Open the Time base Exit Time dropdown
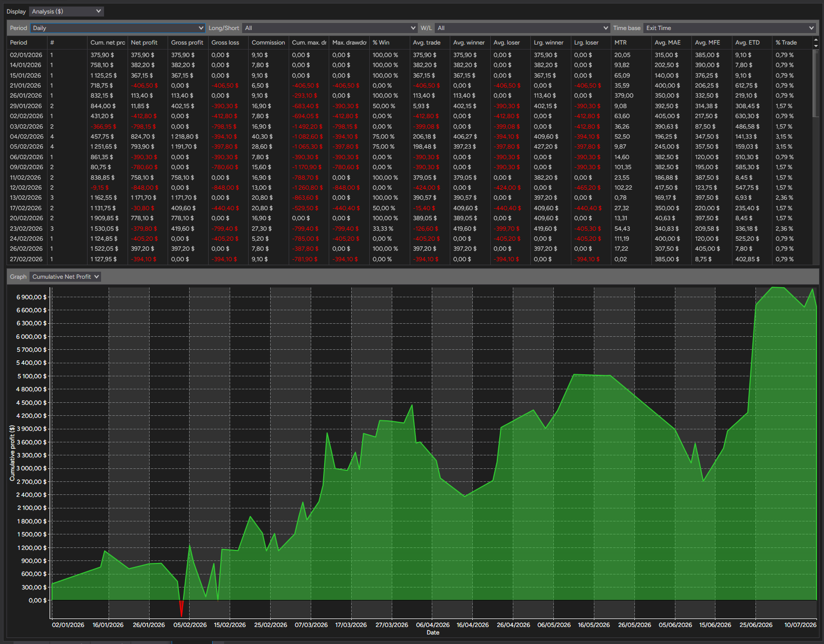The image size is (824, 644). [729, 28]
